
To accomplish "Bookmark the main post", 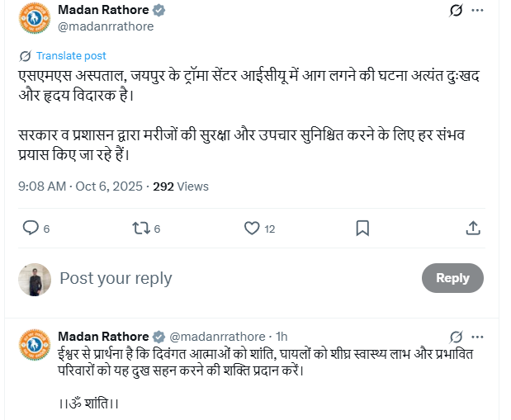I will (x=362, y=228).
